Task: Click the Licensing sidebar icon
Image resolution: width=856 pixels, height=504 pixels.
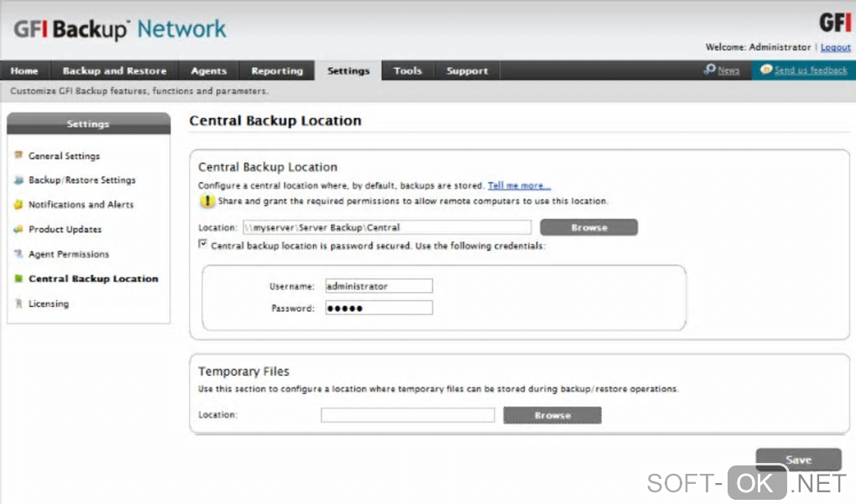Action: coord(18,304)
